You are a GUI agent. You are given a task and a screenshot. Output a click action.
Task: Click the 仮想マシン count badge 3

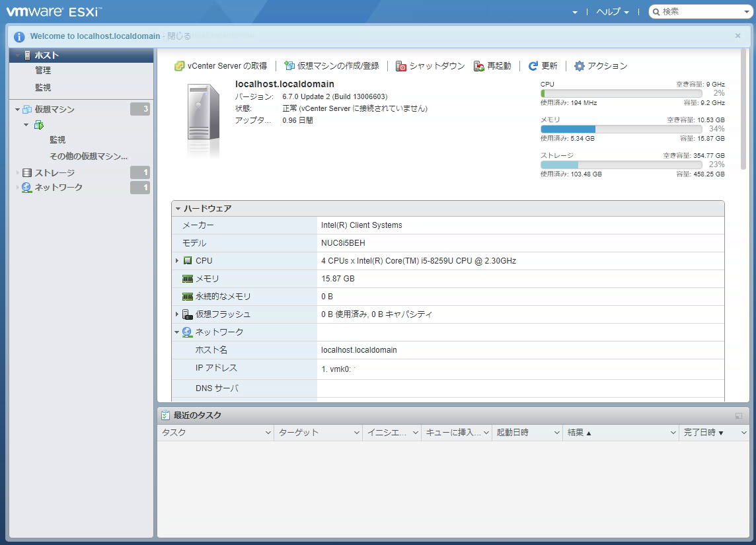[x=140, y=110]
